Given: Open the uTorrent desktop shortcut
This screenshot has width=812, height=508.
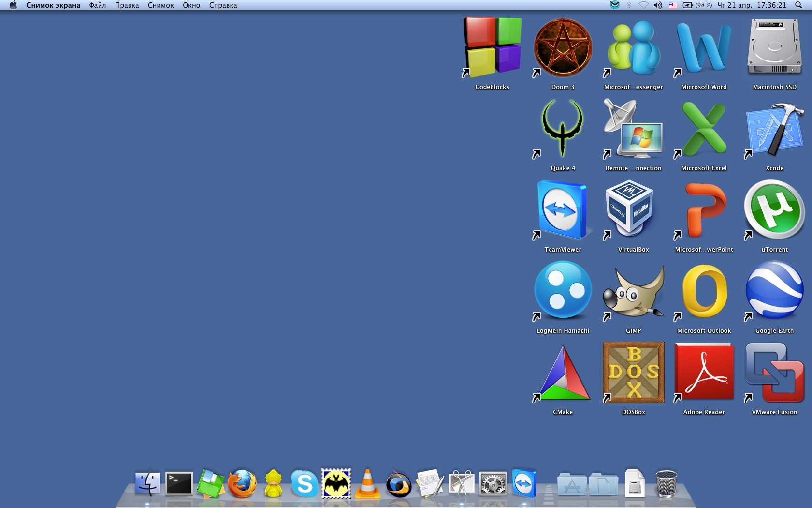Looking at the screenshot, I should click(774, 210).
